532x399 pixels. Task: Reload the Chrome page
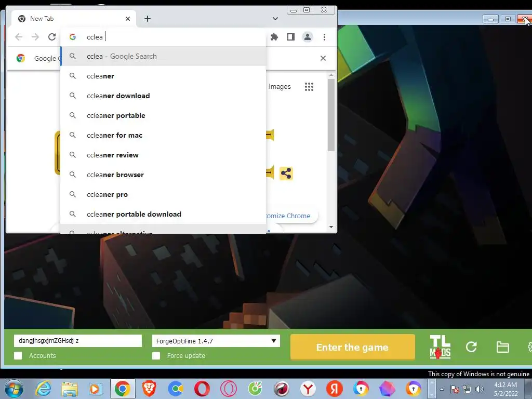coord(52,37)
